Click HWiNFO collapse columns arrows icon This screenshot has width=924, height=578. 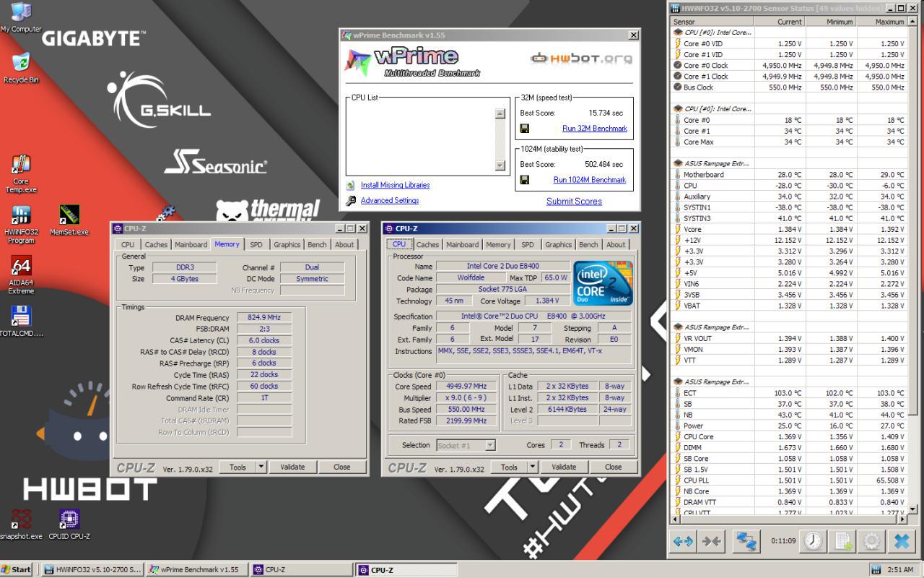[x=712, y=540]
